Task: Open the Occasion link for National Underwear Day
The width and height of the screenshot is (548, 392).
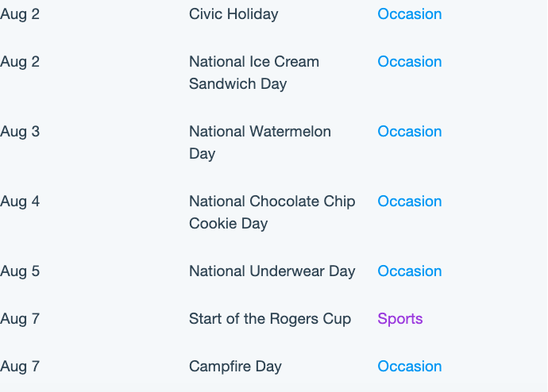Action: pyautogui.click(x=409, y=271)
